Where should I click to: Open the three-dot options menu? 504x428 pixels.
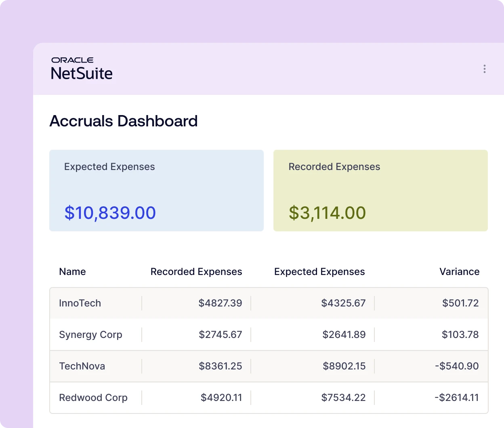pyautogui.click(x=484, y=69)
